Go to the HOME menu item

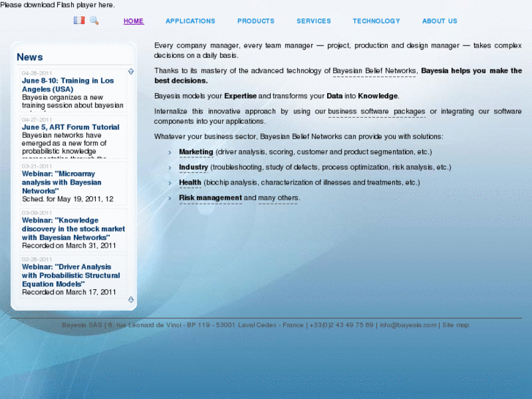pos(134,21)
